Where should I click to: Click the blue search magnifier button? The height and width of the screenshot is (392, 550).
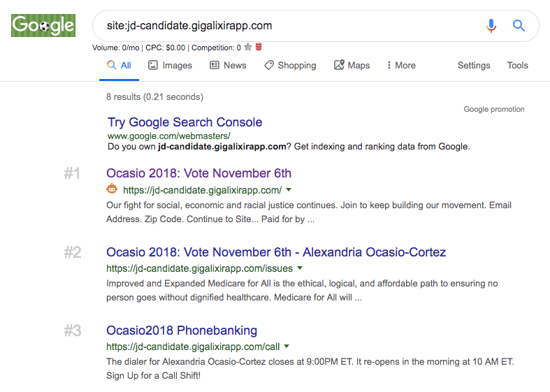[519, 26]
